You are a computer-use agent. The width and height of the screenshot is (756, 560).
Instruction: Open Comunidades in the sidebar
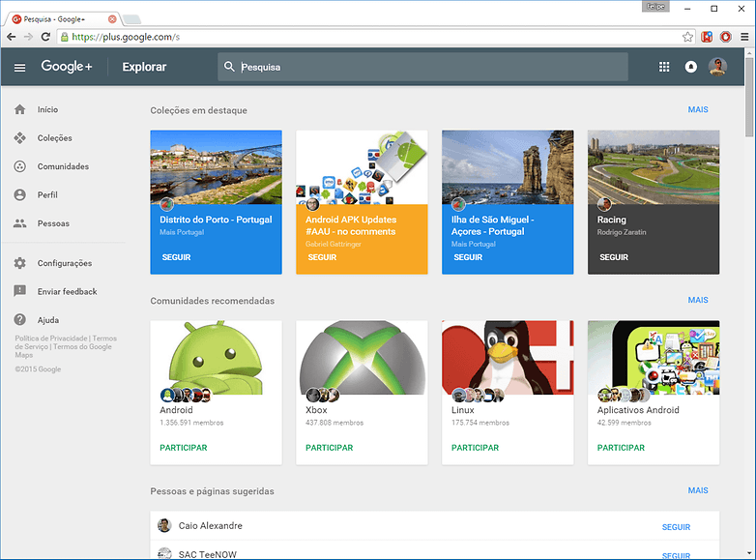63,166
